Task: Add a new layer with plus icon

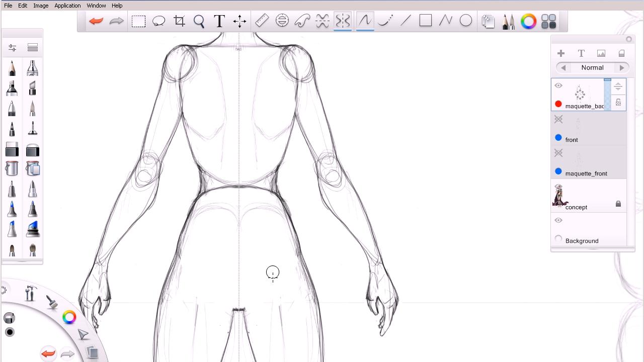Action: tap(561, 53)
